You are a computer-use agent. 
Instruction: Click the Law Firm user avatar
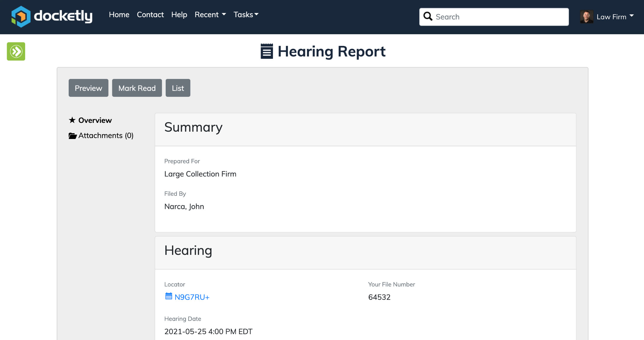(586, 17)
